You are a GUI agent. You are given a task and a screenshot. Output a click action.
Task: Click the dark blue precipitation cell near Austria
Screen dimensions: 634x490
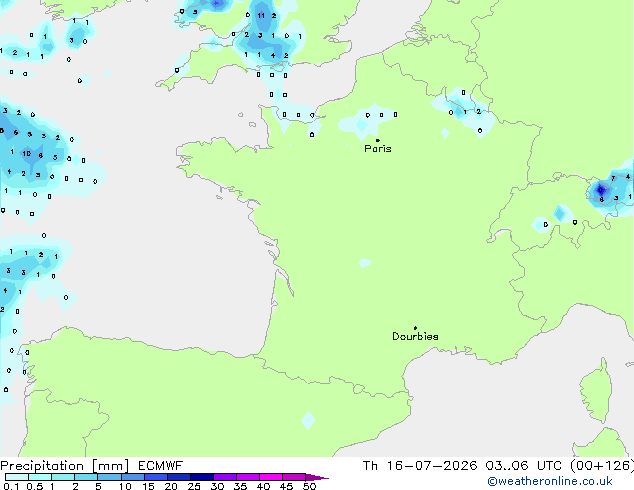tap(600, 190)
